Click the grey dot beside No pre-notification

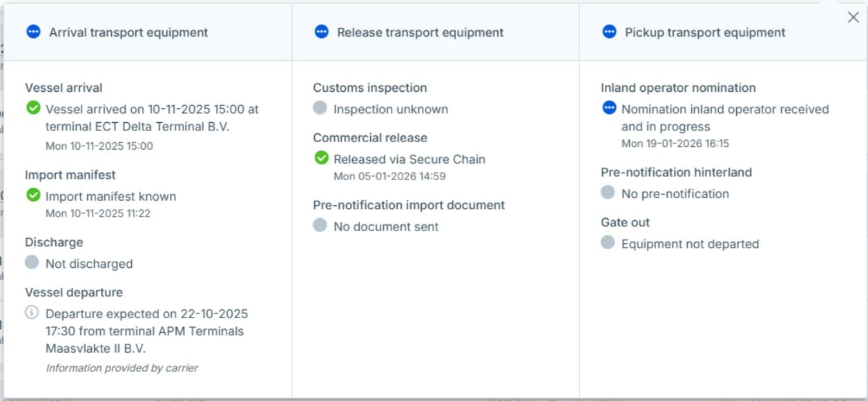tap(608, 193)
